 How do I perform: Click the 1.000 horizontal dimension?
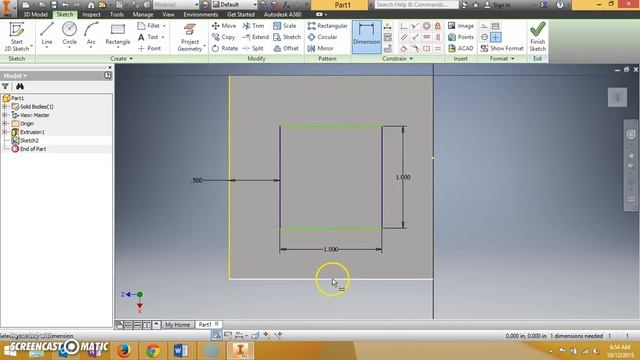[x=331, y=249]
